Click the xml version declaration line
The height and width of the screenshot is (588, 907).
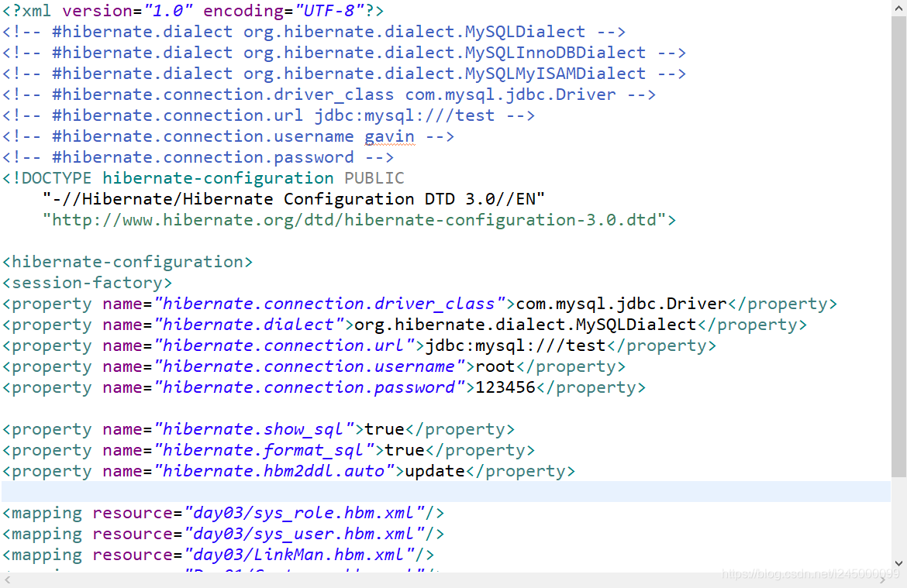coord(193,11)
